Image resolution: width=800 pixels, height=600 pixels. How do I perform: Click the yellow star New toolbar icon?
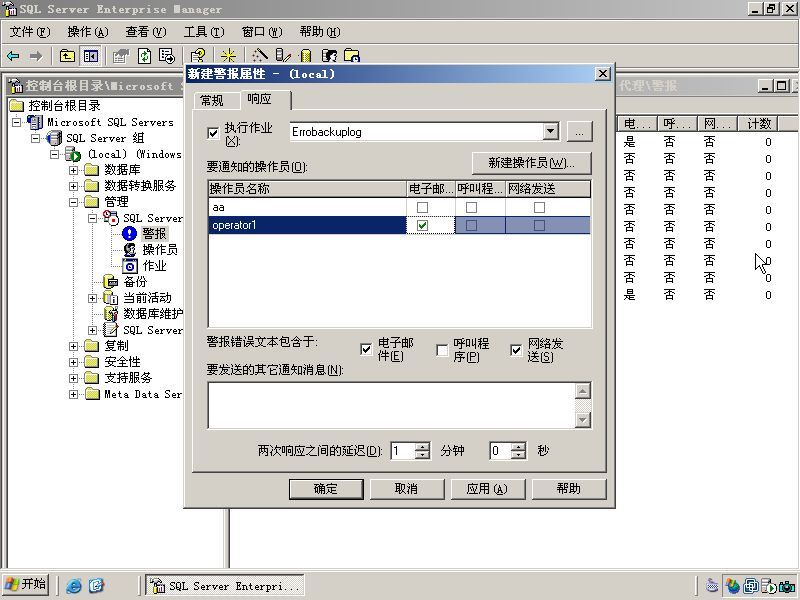pos(228,56)
